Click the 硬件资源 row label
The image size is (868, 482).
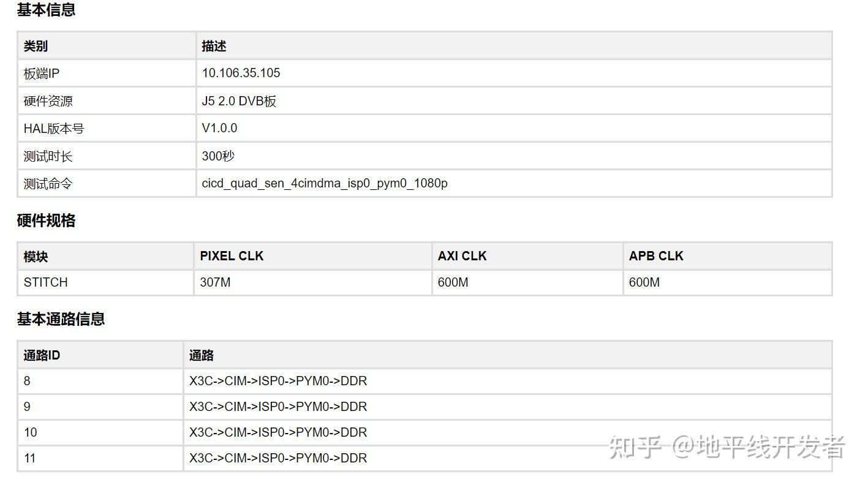click(48, 101)
